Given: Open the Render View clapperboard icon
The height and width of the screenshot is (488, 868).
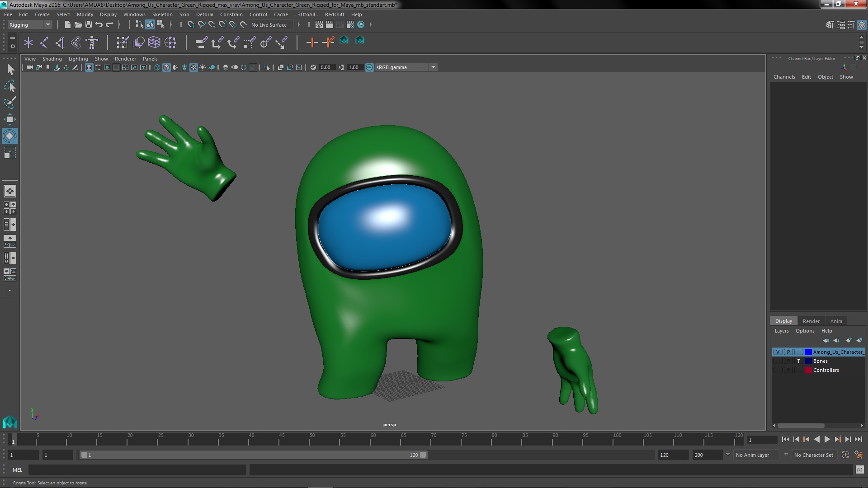Looking at the screenshot, I should (x=319, y=25).
